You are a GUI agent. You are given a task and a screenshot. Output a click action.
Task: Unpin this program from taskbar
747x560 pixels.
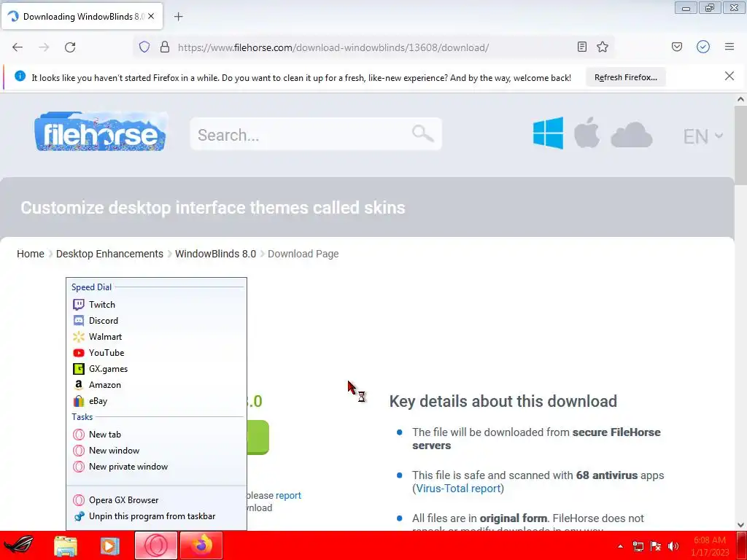(x=156, y=516)
